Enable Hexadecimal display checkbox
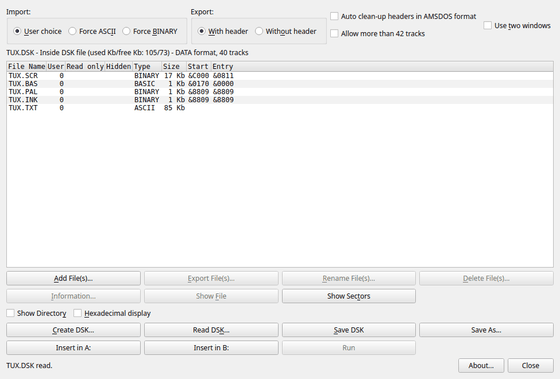Viewport: 560px width, 379px height. (112, 313)
